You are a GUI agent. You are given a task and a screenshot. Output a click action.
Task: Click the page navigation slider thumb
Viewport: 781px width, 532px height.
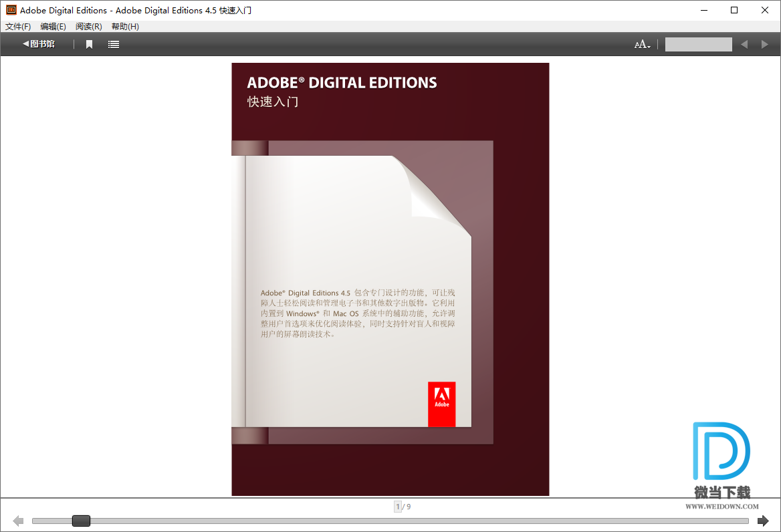click(x=81, y=521)
